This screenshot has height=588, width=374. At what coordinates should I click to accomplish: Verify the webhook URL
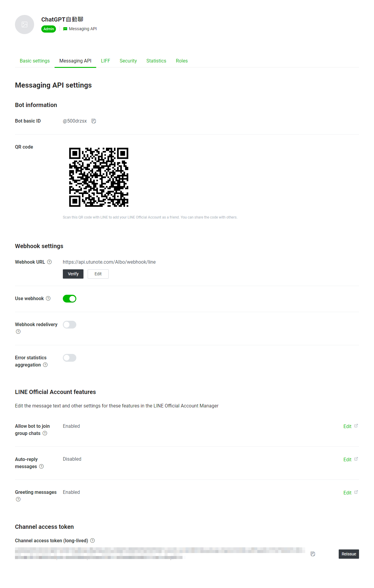(73, 274)
